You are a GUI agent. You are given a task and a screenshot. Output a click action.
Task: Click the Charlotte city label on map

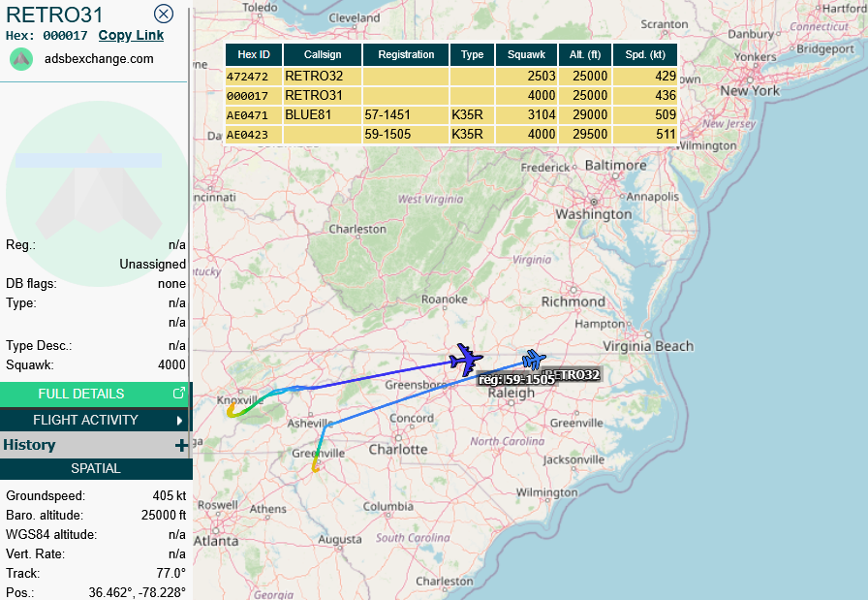398,450
